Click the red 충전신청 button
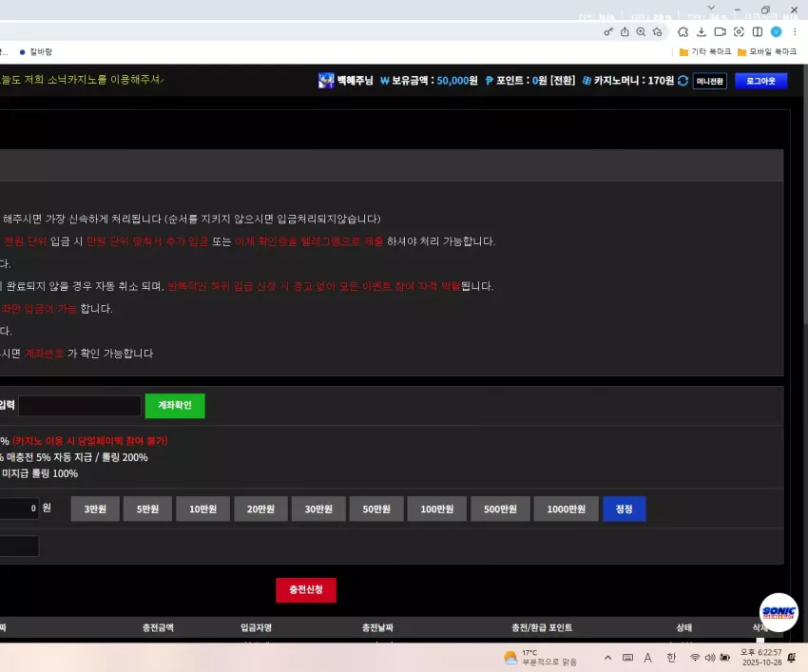Image resolution: width=808 pixels, height=672 pixels. [x=306, y=590]
